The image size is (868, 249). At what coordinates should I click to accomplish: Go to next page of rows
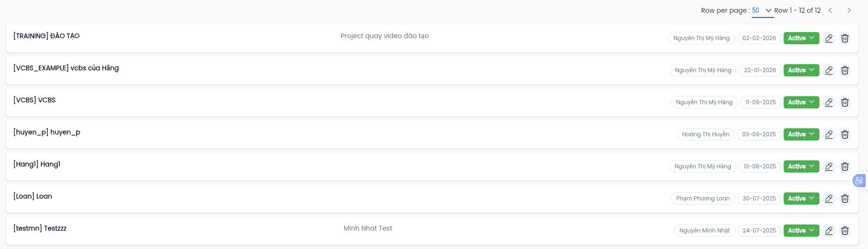coord(849,10)
